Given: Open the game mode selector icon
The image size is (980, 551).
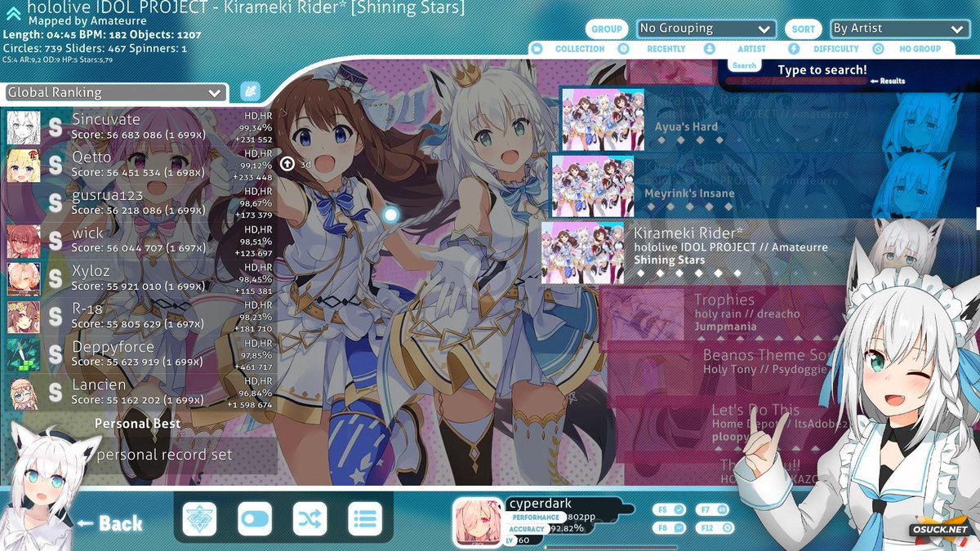Looking at the screenshot, I should point(199,518).
